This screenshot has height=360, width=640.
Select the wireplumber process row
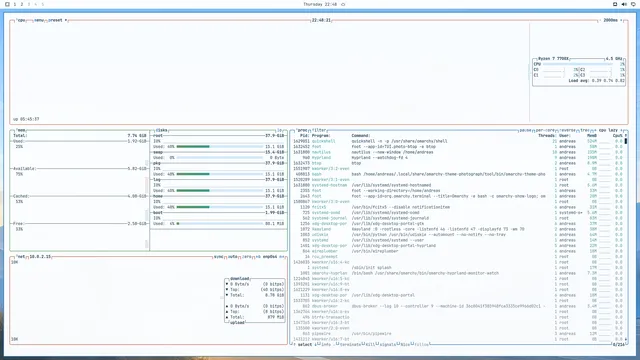tap(458, 251)
